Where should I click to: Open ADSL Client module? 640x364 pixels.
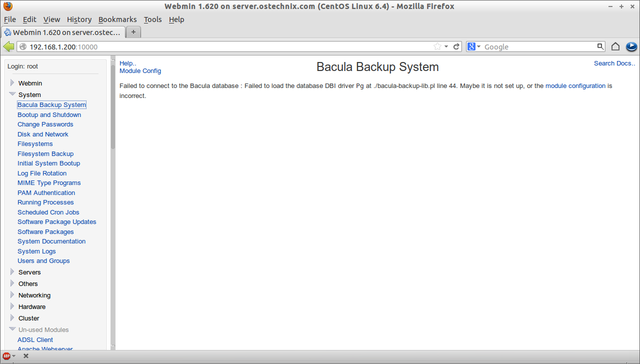[x=35, y=339]
